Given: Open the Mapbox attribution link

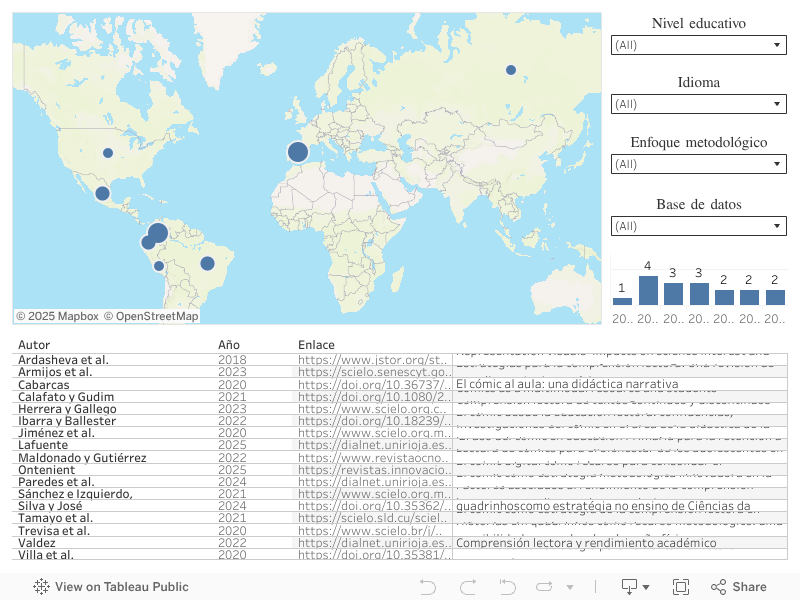Looking at the screenshot, I should click(58, 316).
